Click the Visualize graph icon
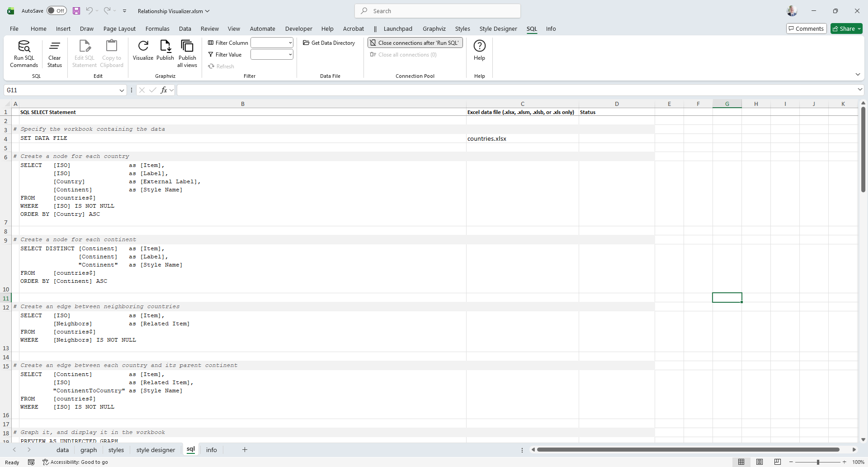 pyautogui.click(x=143, y=47)
